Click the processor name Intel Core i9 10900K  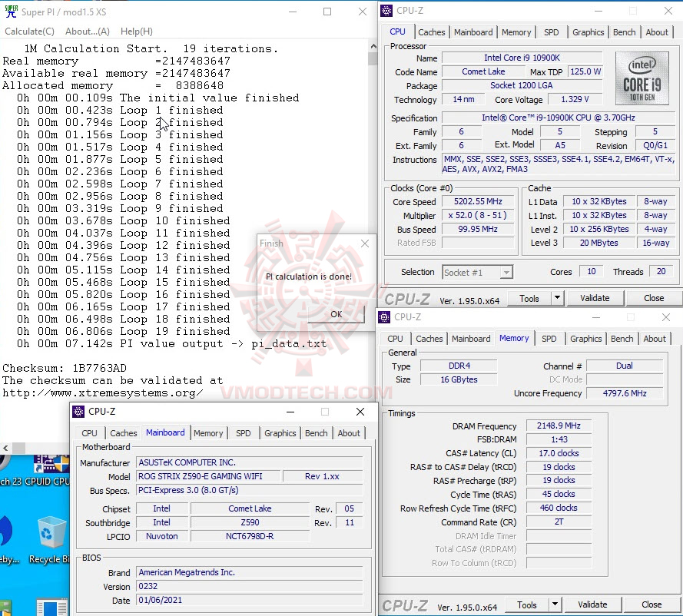pyautogui.click(x=522, y=58)
